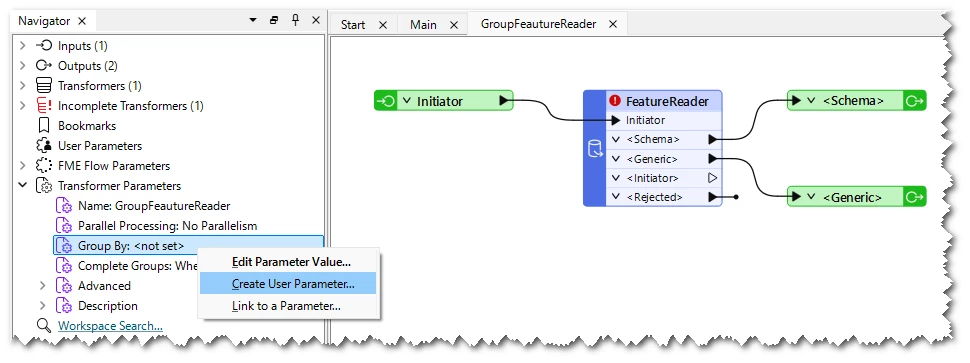This screenshot has width=970, height=363.
Task: Expand the Description node
Action: coord(43,305)
